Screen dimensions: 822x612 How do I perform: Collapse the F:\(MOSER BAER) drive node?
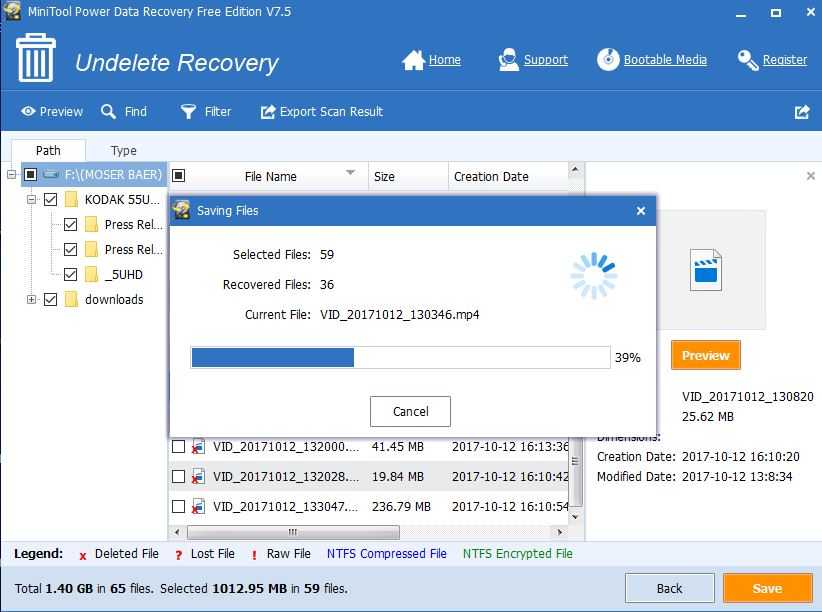[x=12, y=174]
